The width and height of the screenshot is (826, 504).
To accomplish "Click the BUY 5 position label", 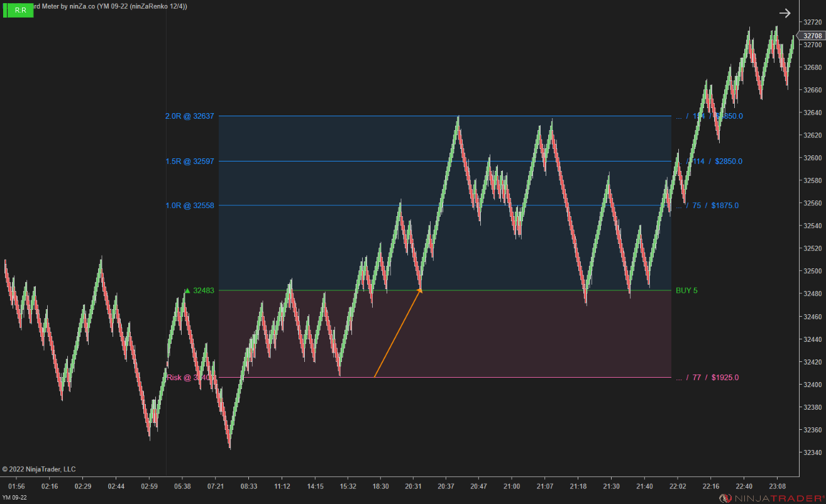I will (x=686, y=290).
